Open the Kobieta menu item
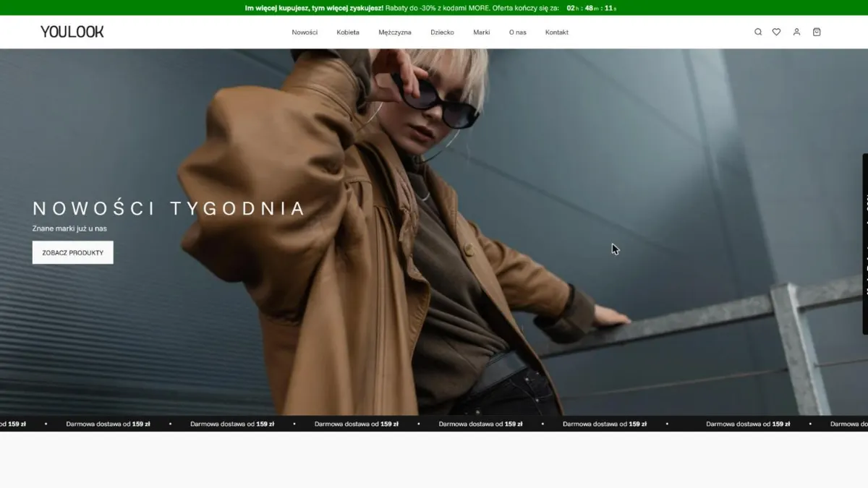The image size is (868, 488). [x=348, y=33]
